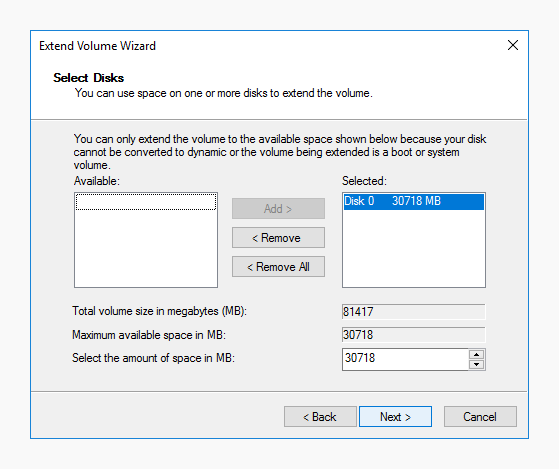Increase space amount with up spinner arrow
The width and height of the screenshot is (559, 469).
476,355
